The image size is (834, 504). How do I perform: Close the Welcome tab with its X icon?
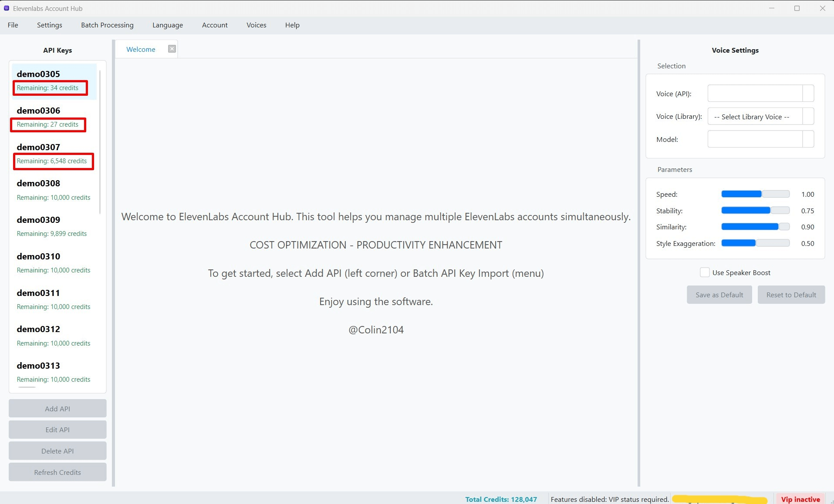click(x=172, y=49)
